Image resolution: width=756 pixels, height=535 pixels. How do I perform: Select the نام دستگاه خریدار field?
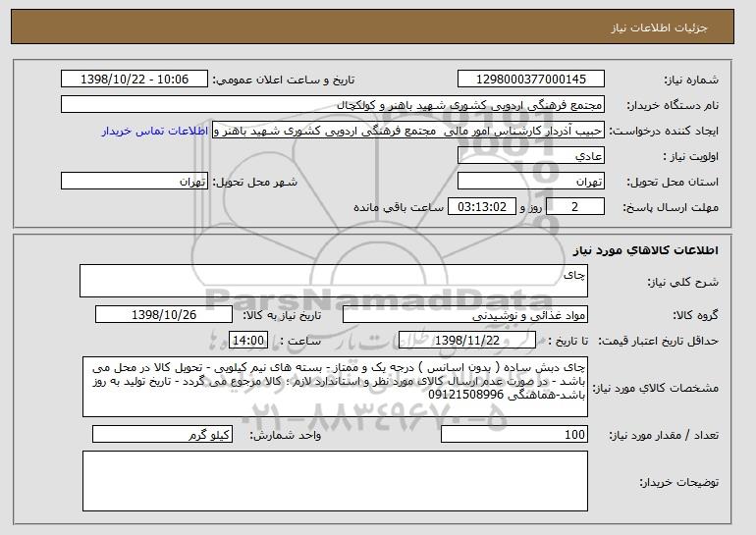(333, 105)
